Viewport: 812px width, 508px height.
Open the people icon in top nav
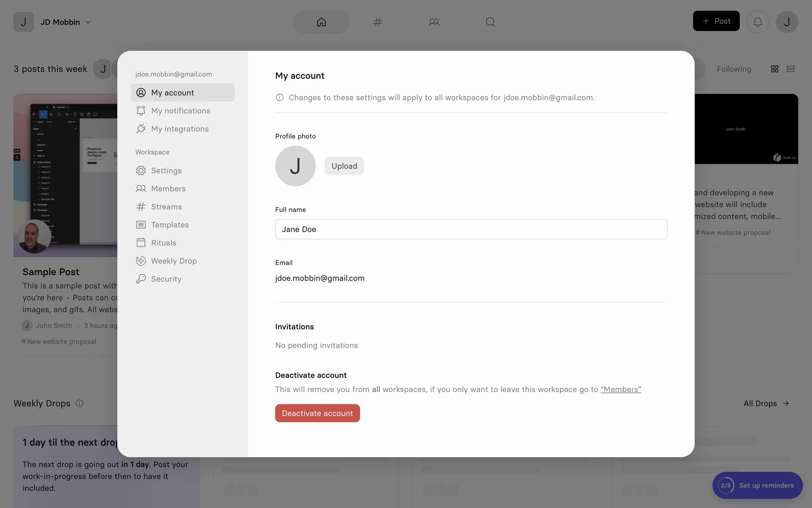tap(434, 22)
